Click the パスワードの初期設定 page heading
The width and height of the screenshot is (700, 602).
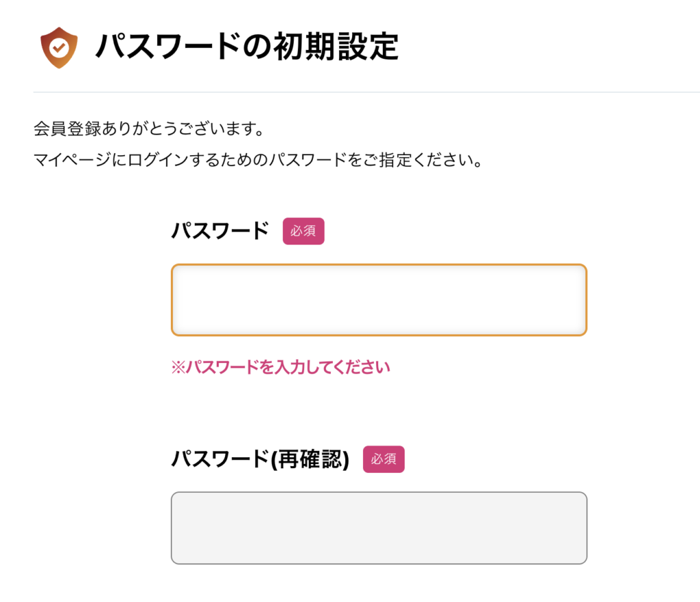coord(247,47)
